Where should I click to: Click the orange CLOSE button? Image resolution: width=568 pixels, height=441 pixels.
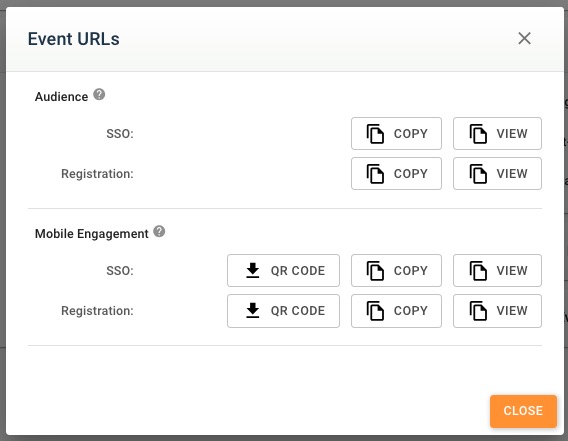tap(523, 411)
